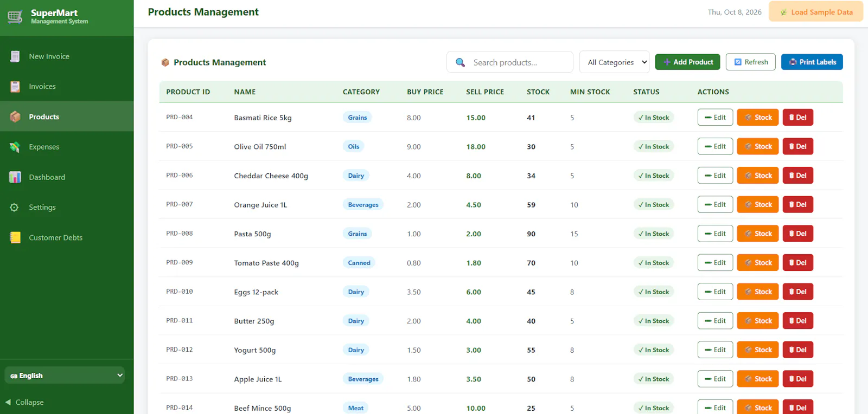Open the Expenses sidebar icon

(x=15, y=147)
